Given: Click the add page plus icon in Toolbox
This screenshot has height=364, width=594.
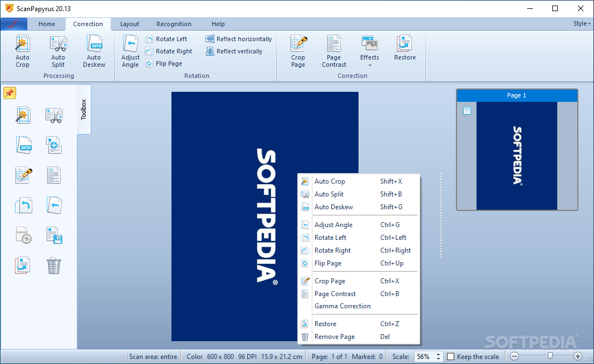Looking at the screenshot, I should coord(54,145).
